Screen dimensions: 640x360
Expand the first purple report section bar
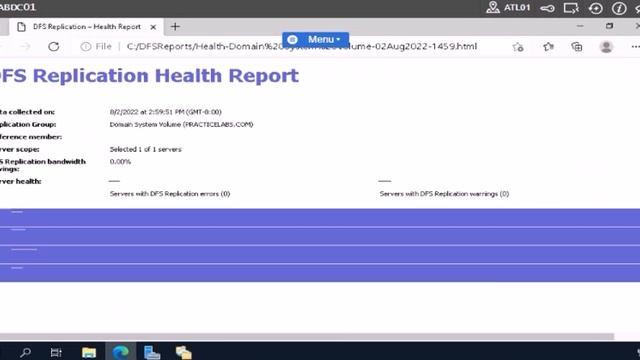tap(320, 218)
